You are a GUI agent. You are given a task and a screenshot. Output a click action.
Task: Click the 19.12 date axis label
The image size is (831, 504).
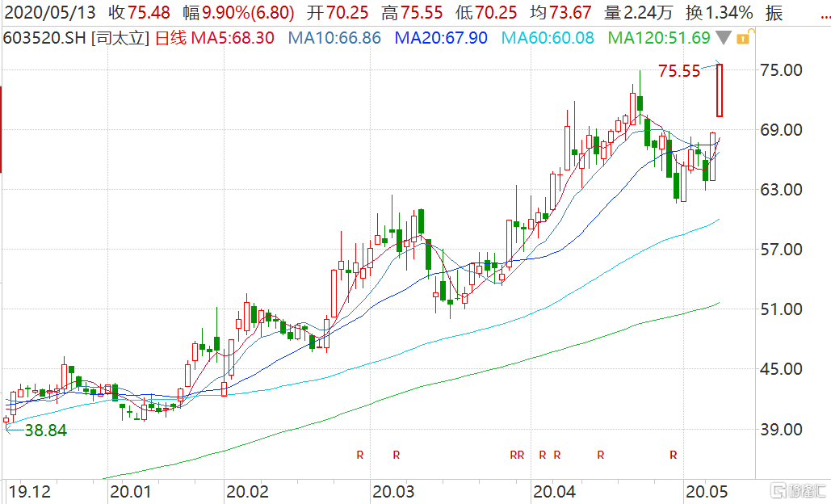click(x=30, y=492)
